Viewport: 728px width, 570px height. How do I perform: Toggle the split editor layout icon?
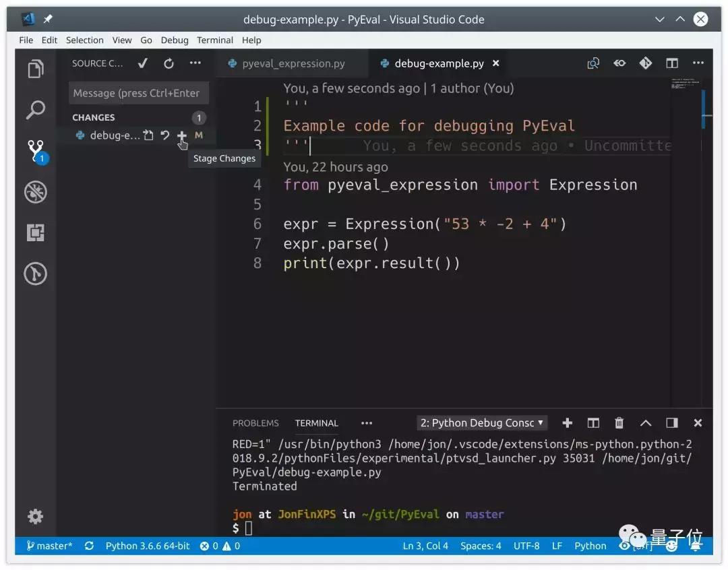(x=671, y=63)
